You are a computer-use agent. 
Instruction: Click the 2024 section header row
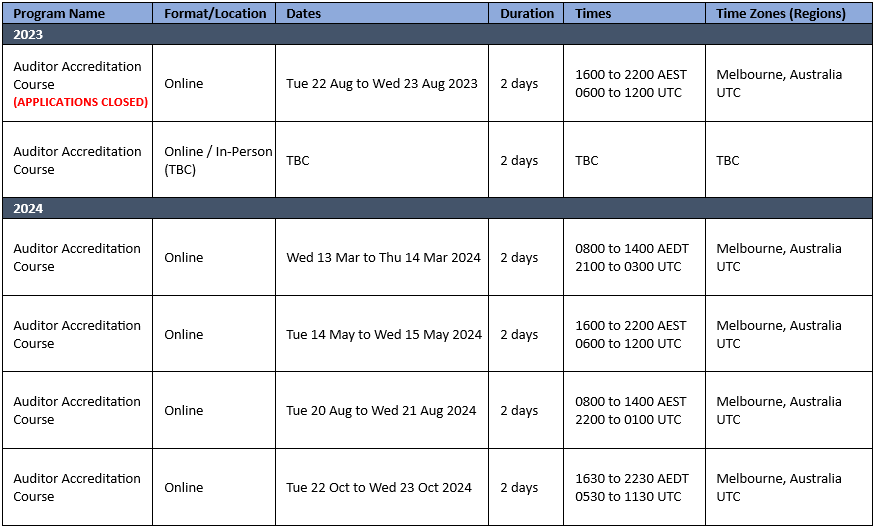[437, 208]
